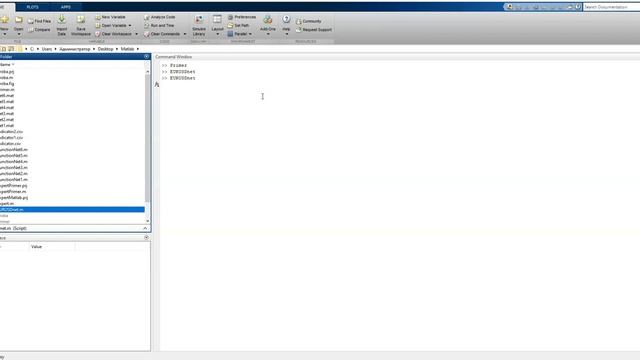The image size is (640, 360).
Task: Click the Primer command line in Command Window
Action: tap(178, 66)
